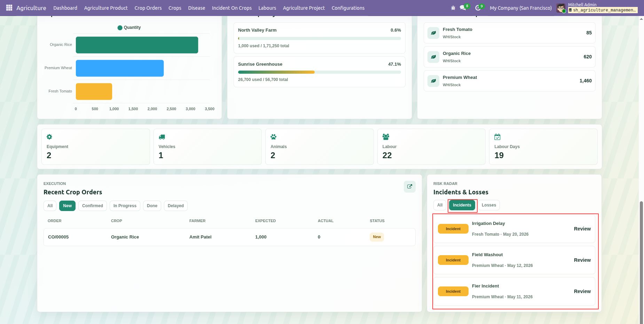Click the leaf icon beside Fresh Tomato
Screen dimensions: 644x324
point(433,33)
